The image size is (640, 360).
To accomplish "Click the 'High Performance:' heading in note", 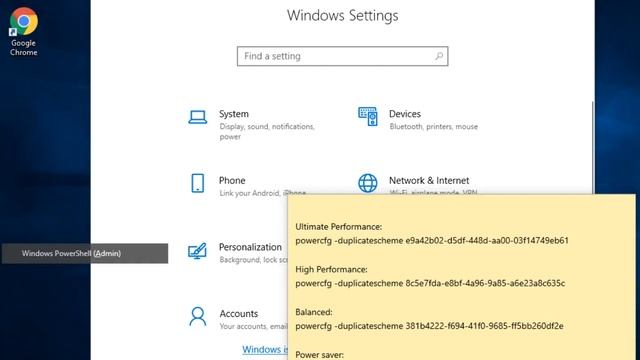I will (x=331, y=269).
